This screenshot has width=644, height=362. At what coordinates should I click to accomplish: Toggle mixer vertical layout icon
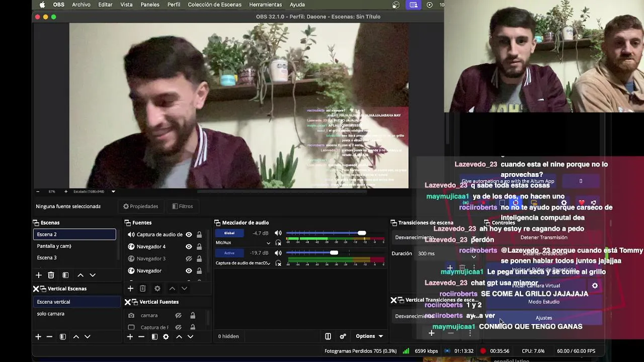coord(328,336)
